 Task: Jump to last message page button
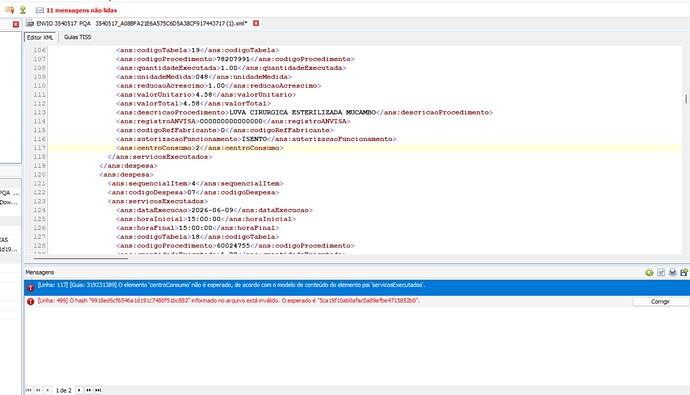tap(98, 390)
